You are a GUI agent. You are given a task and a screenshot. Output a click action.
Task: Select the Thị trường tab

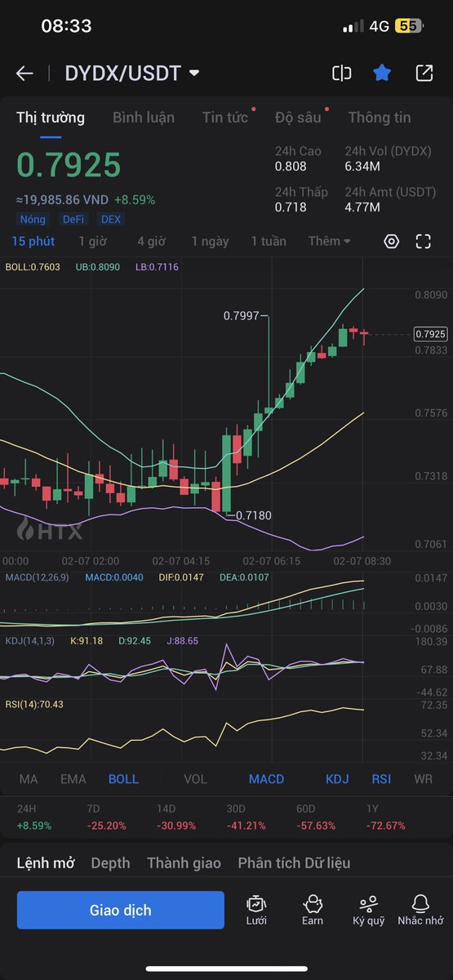tap(51, 118)
